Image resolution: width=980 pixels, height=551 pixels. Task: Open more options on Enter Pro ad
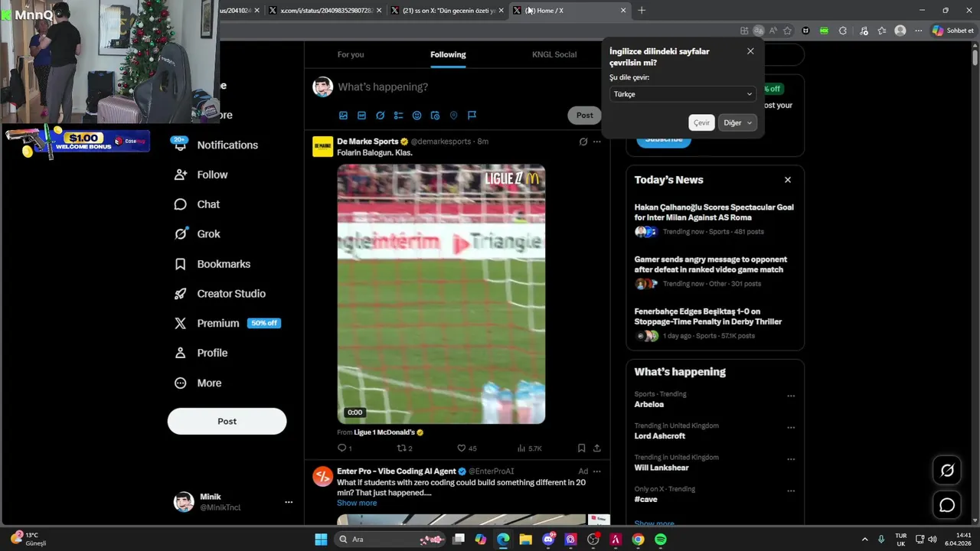tap(597, 471)
